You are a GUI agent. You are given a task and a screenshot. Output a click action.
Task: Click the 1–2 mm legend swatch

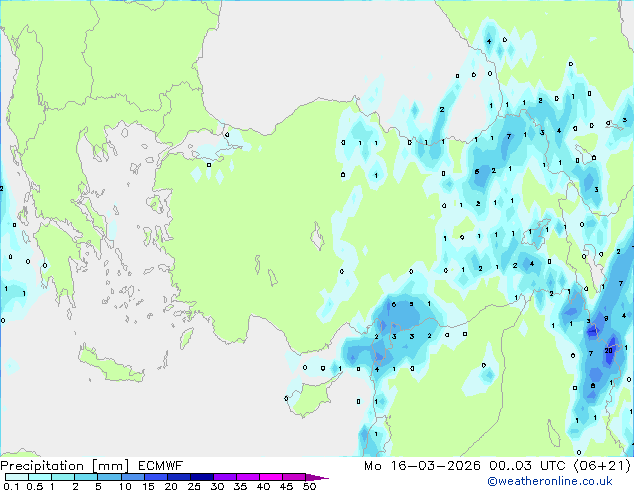(x=63, y=477)
